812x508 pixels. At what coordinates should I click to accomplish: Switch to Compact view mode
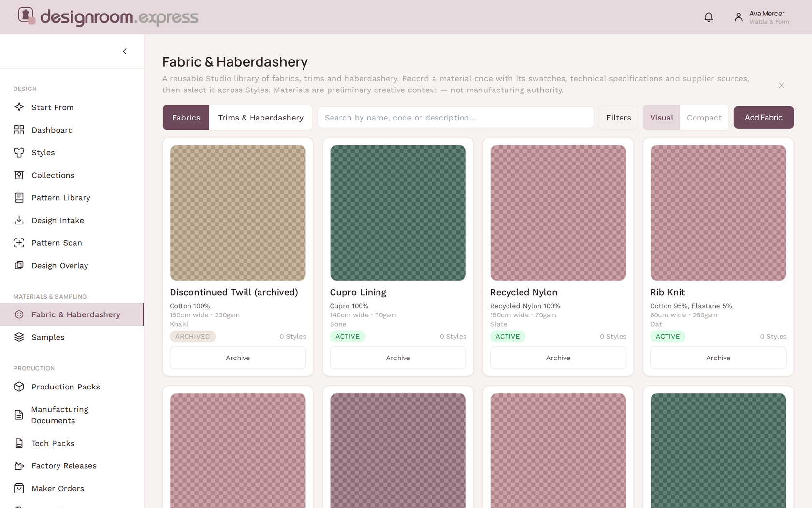tap(704, 118)
